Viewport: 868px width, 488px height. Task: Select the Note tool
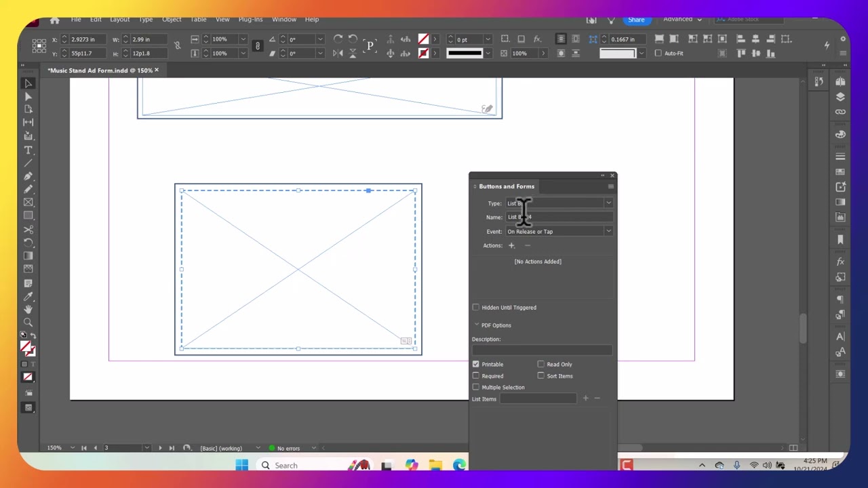click(28, 283)
